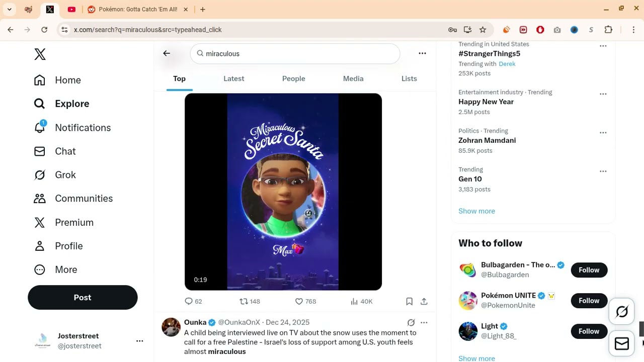View analytics of video post (40K)
644x362 pixels.
(x=361, y=301)
